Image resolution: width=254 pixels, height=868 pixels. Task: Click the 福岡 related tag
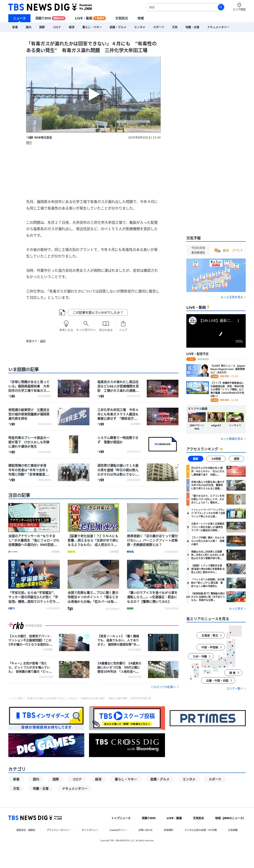(43, 341)
